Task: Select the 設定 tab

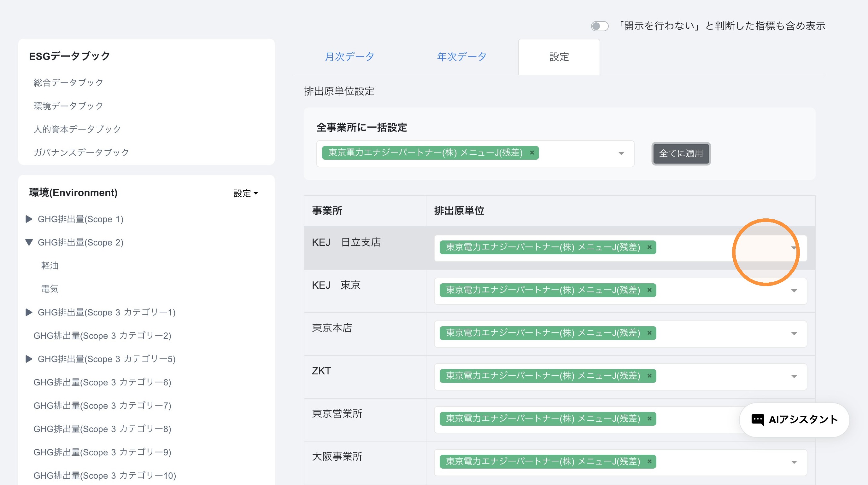Action: coord(559,57)
